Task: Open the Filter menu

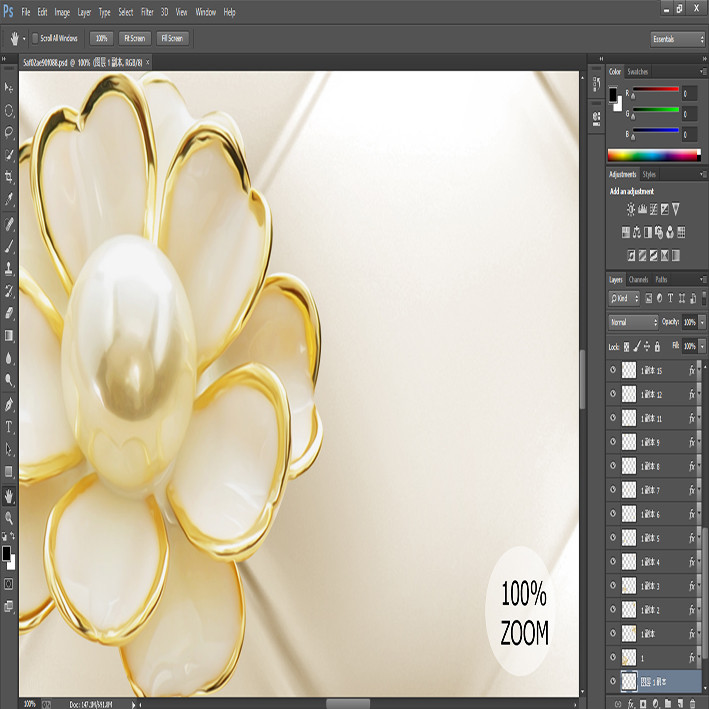Action: pyautogui.click(x=147, y=12)
